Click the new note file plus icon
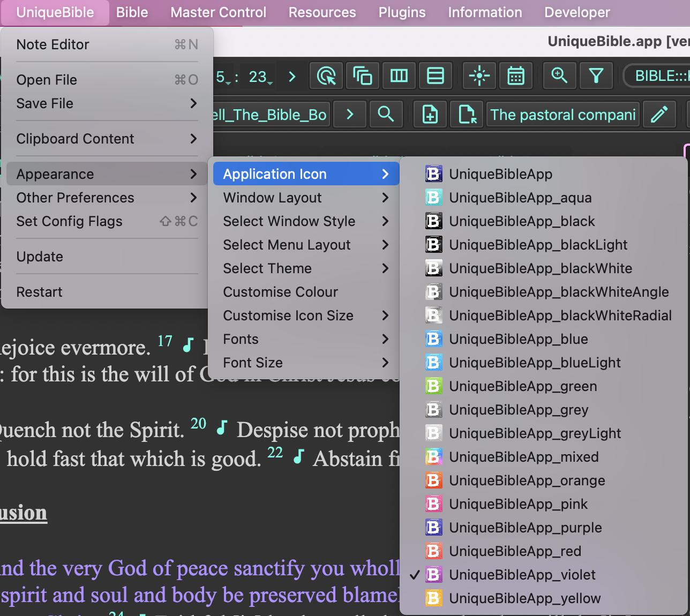This screenshot has width=690, height=616. (430, 115)
